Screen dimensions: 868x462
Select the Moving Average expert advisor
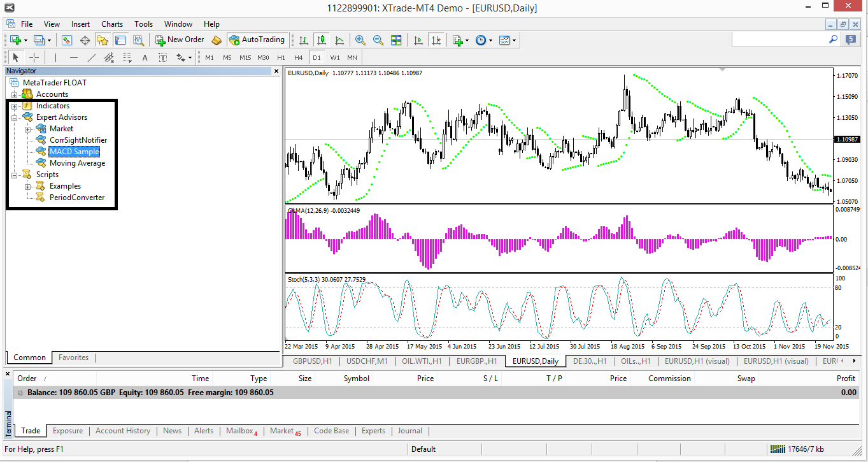(77, 163)
